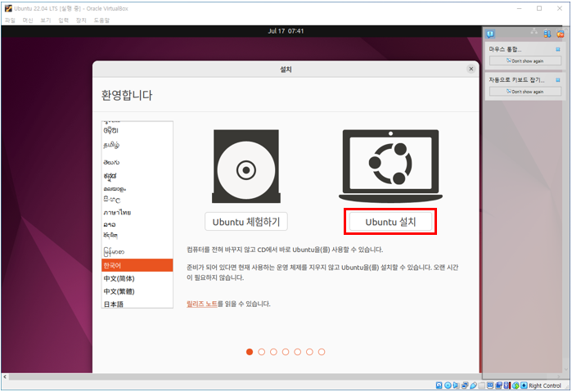Select 日本語 in the language list
This screenshot has height=392, width=572.
pos(137,304)
